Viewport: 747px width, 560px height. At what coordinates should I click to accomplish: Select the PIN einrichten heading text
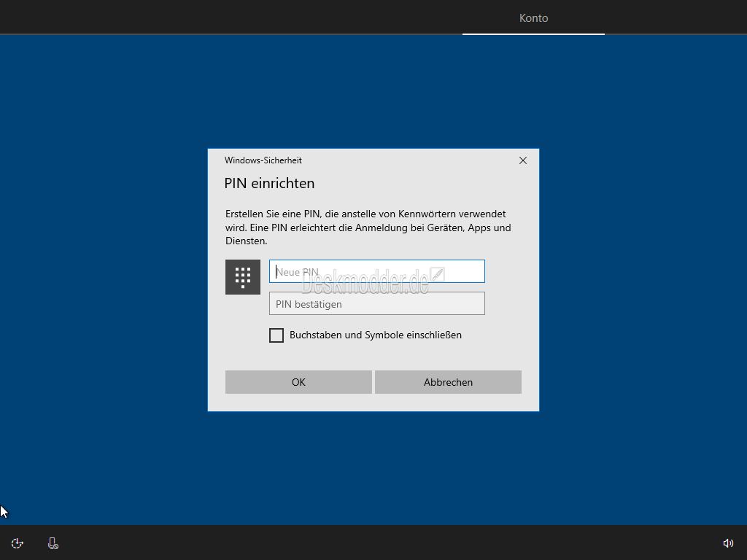point(269,183)
